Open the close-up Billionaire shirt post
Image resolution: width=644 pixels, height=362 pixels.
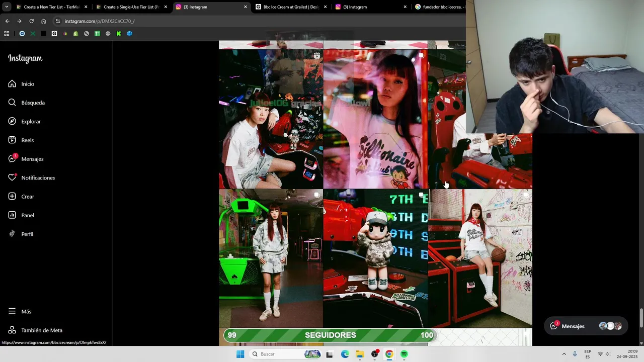[x=375, y=119]
